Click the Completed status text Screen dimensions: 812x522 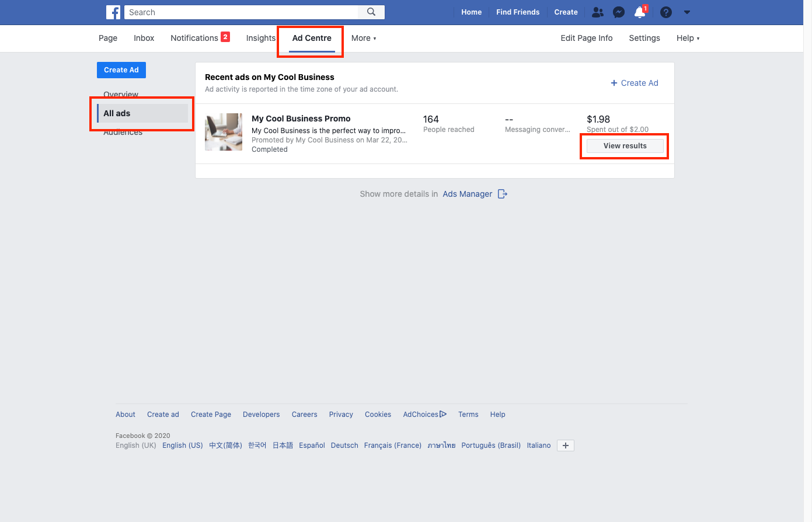(270, 149)
